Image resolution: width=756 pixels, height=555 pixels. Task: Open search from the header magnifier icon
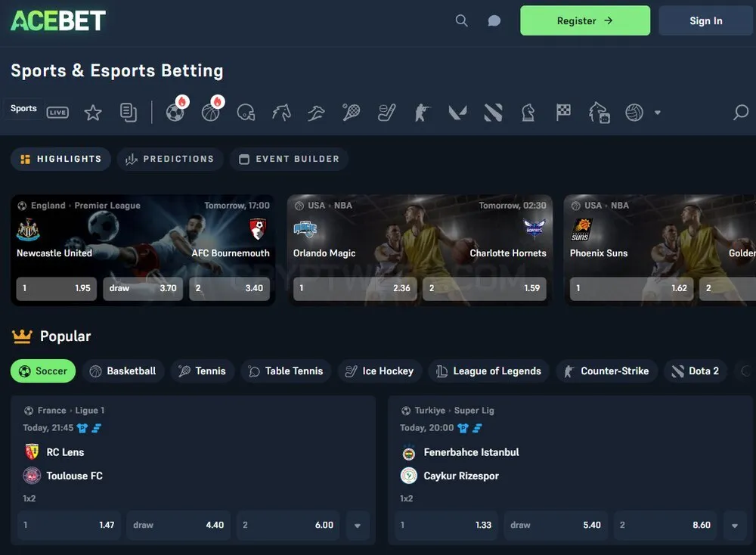coord(461,20)
